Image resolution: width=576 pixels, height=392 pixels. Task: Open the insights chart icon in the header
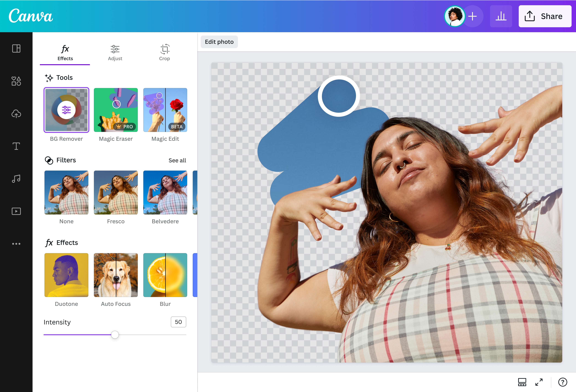point(501,16)
